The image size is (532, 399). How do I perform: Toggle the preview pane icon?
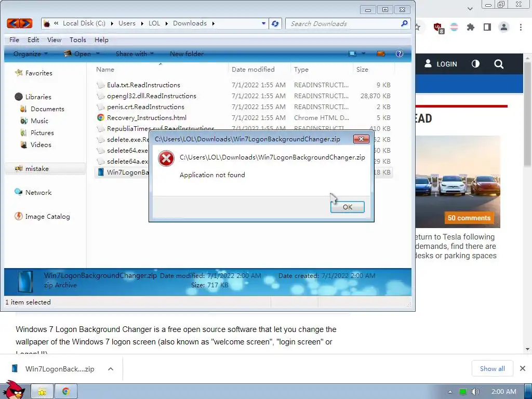coord(381,54)
